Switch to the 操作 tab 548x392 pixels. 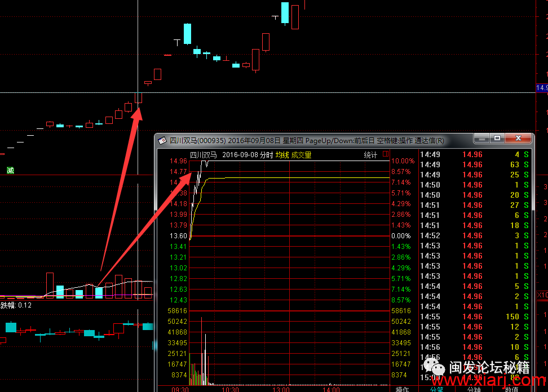403,389
